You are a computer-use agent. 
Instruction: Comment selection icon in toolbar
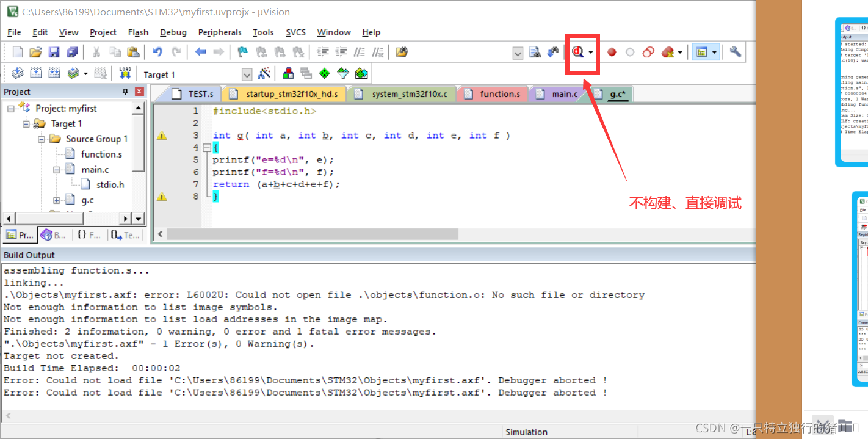point(360,52)
